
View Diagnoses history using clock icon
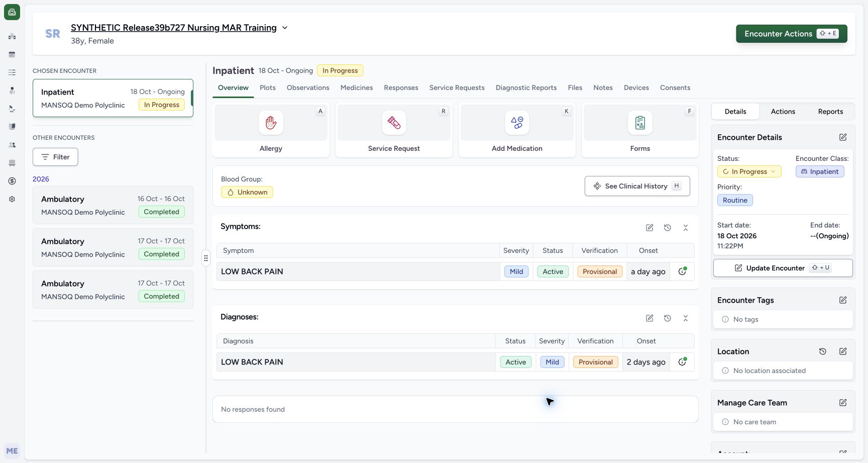[668, 318]
